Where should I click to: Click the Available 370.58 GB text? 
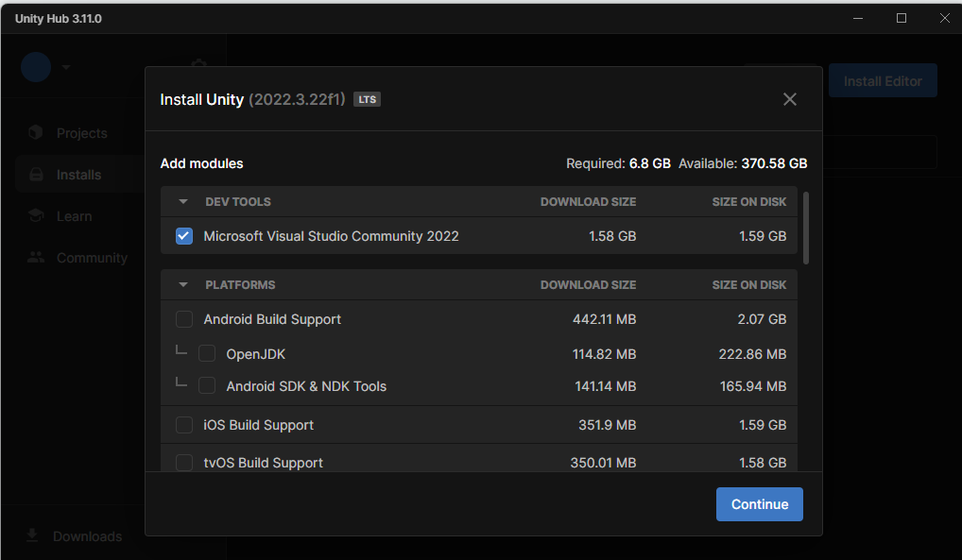(743, 163)
